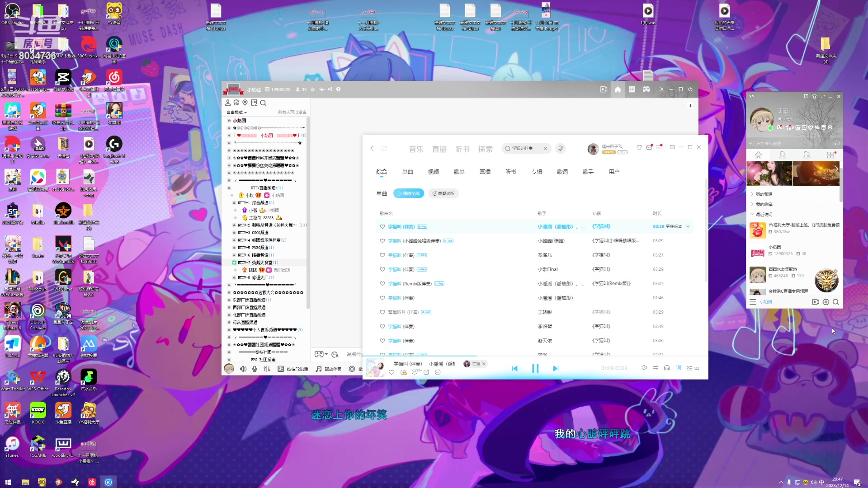Pause the current song in the music player
The width and height of the screenshot is (868, 488).
point(535,368)
